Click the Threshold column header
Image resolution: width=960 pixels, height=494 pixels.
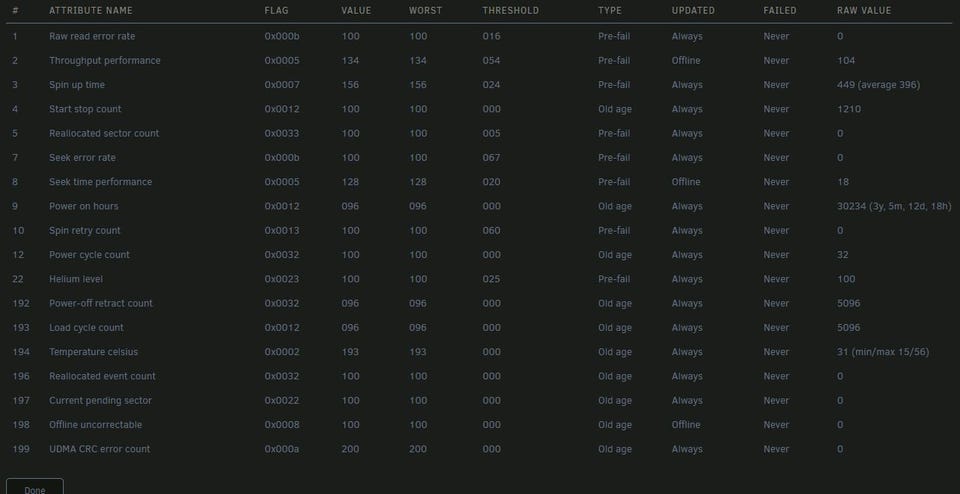(x=511, y=10)
